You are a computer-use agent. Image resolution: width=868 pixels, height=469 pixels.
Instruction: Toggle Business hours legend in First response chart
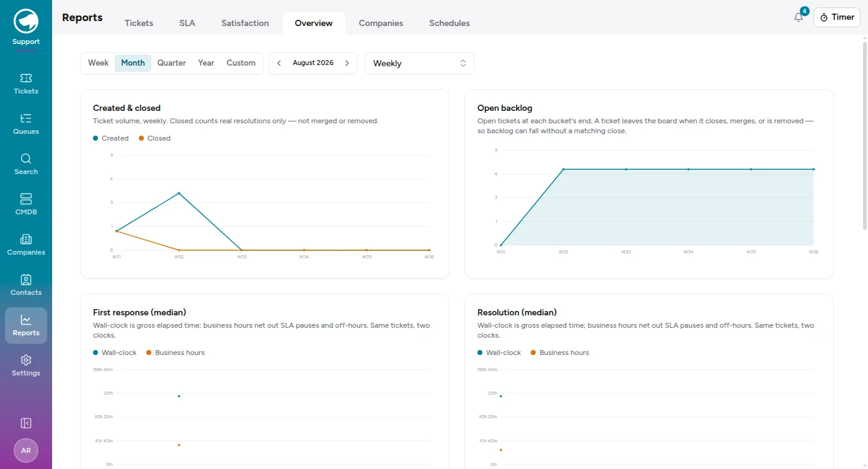coord(175,353)
